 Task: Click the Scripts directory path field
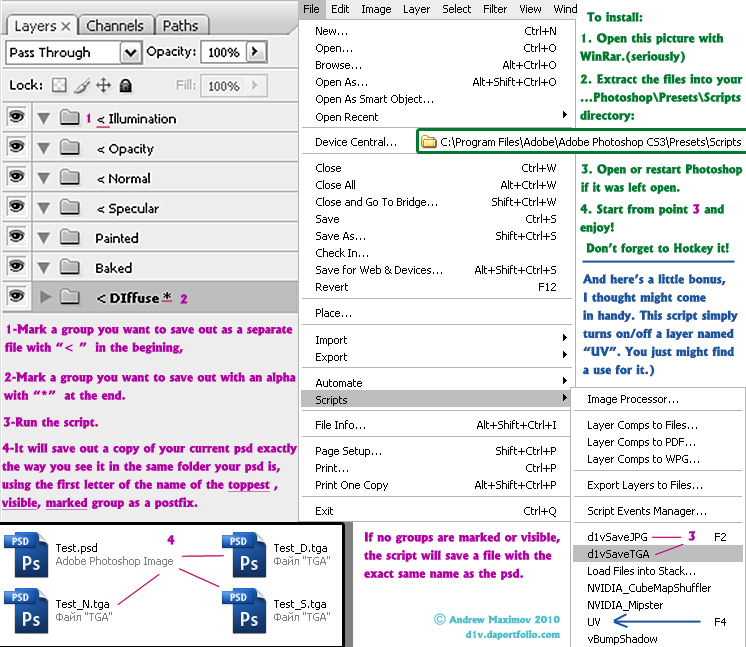[x=581, y=142]
